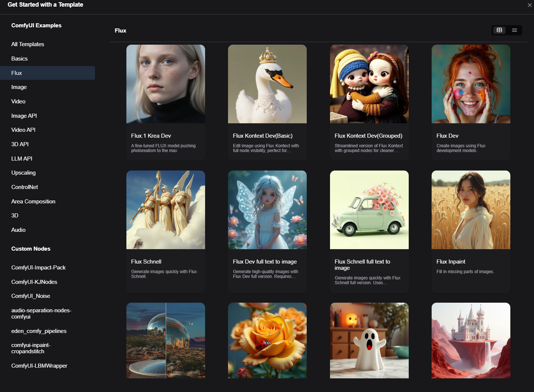Open ComfyUI-KJNodes custom node templates
This screenshot has width=534, height=392.
pos(47,282)
